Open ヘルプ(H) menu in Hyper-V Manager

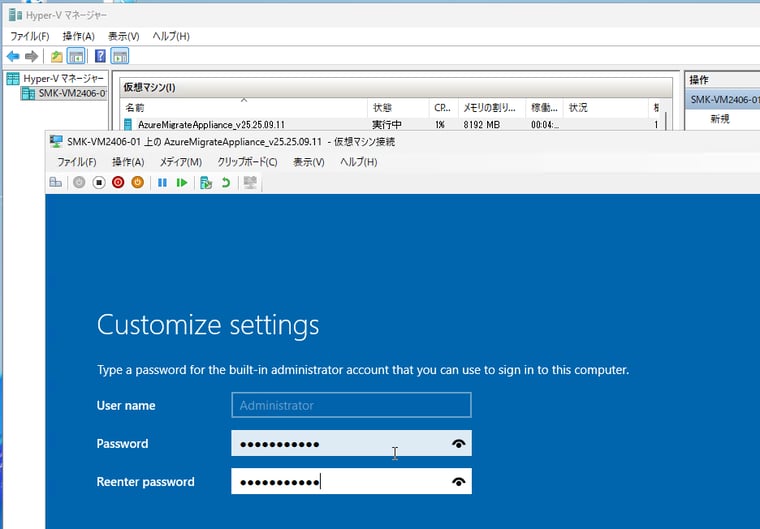click(171, 36)
